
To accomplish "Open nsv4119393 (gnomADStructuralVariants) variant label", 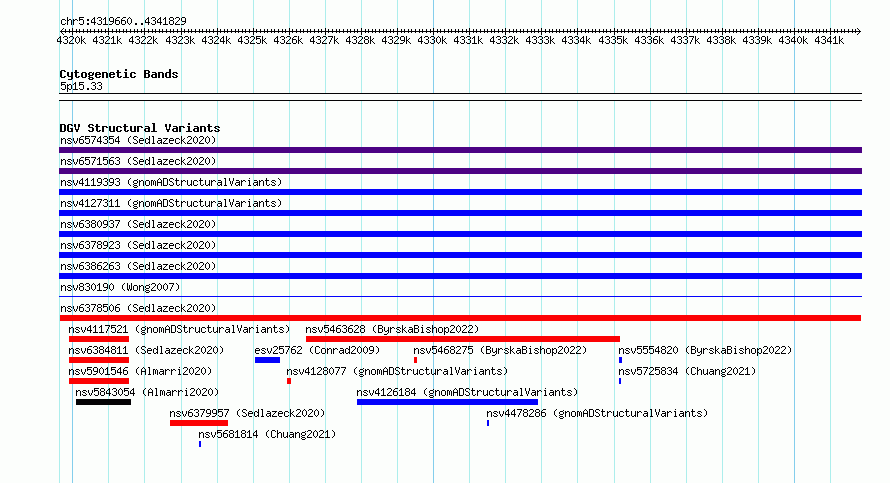I will [171, 182].
